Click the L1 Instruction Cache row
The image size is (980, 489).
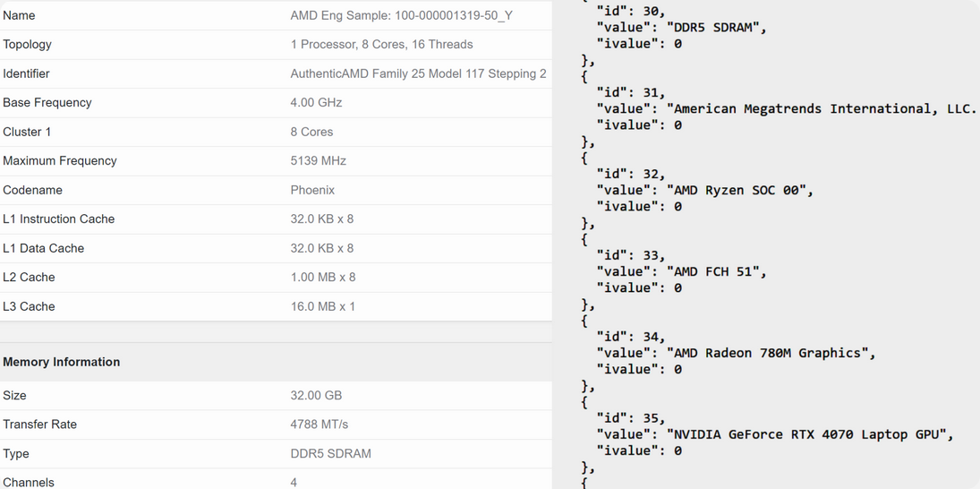[x=276, y=219]
